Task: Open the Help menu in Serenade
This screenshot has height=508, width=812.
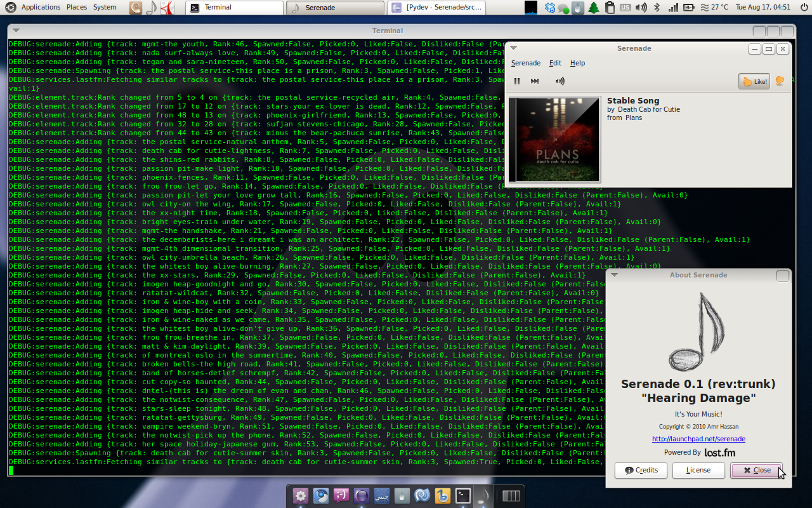Action: click(x=577, y=63)
